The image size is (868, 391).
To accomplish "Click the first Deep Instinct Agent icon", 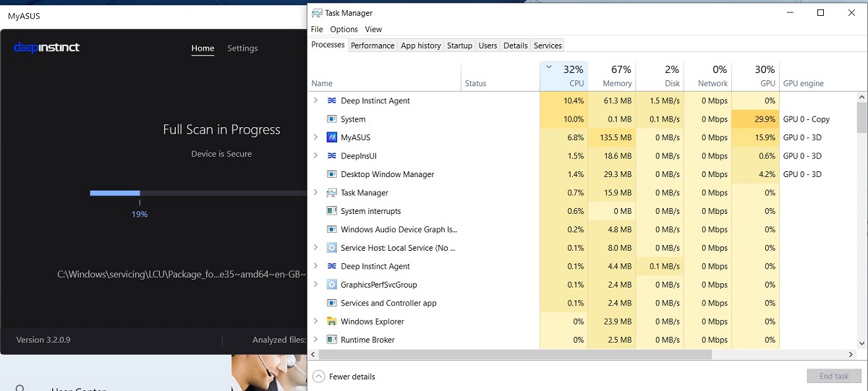I will (332, 100).
